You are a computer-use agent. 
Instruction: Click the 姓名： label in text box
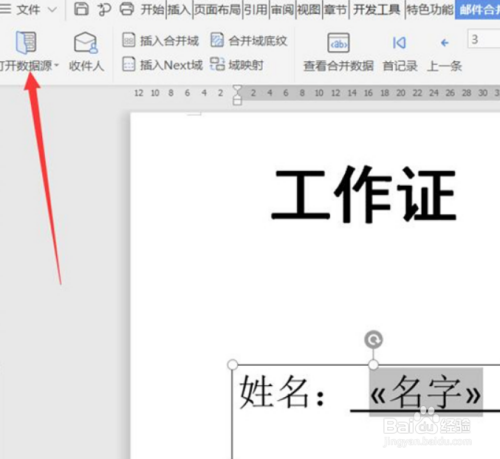(282, 391)
